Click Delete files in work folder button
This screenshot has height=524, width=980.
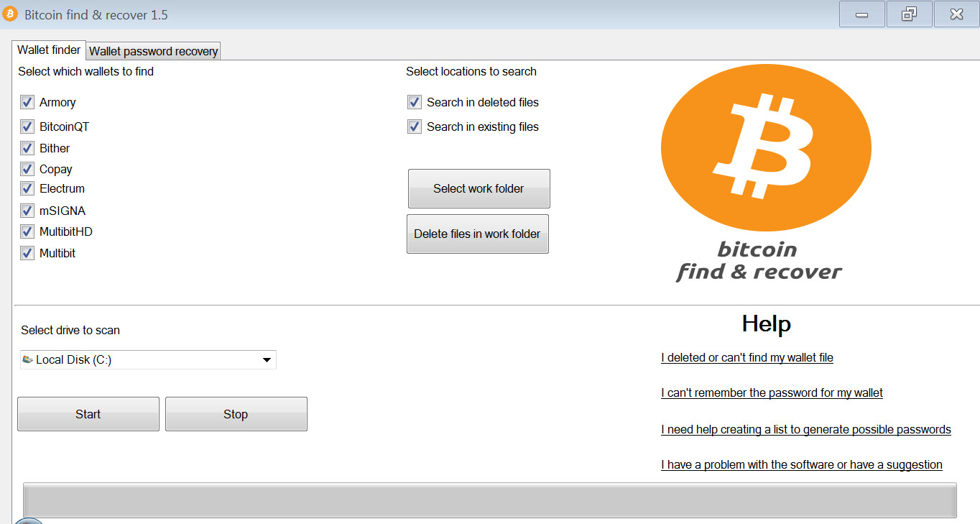[478, 234]
